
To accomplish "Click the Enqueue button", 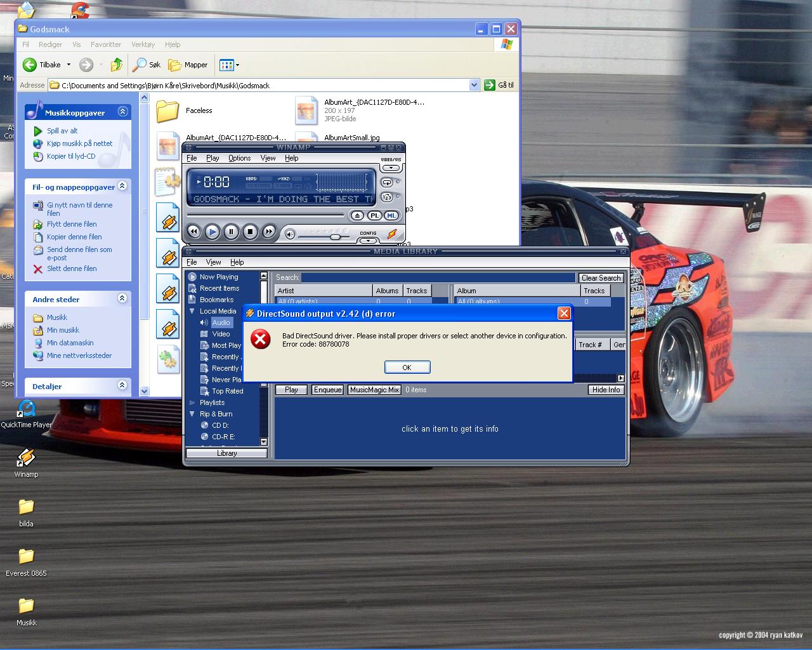I will tap(327, 390).
